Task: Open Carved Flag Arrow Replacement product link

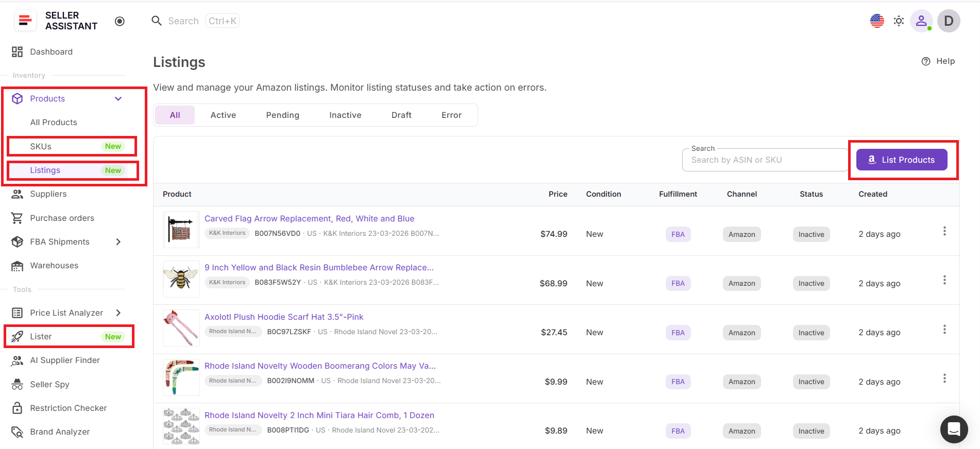Action: (309, 218)
